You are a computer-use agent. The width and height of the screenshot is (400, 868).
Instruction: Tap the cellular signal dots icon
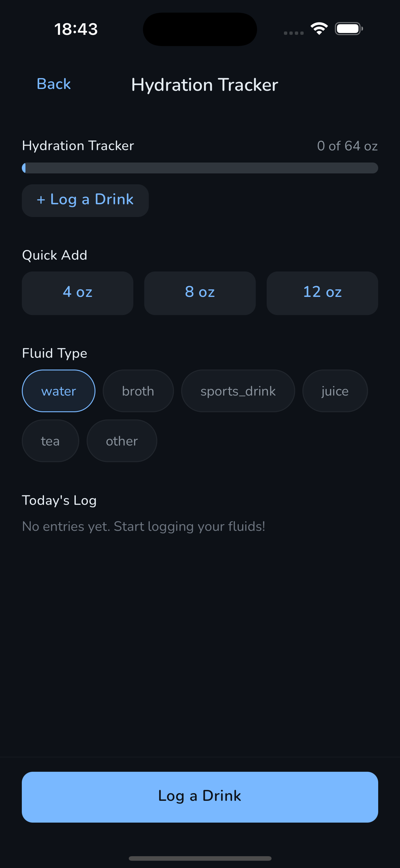click(x=293, y=33)
